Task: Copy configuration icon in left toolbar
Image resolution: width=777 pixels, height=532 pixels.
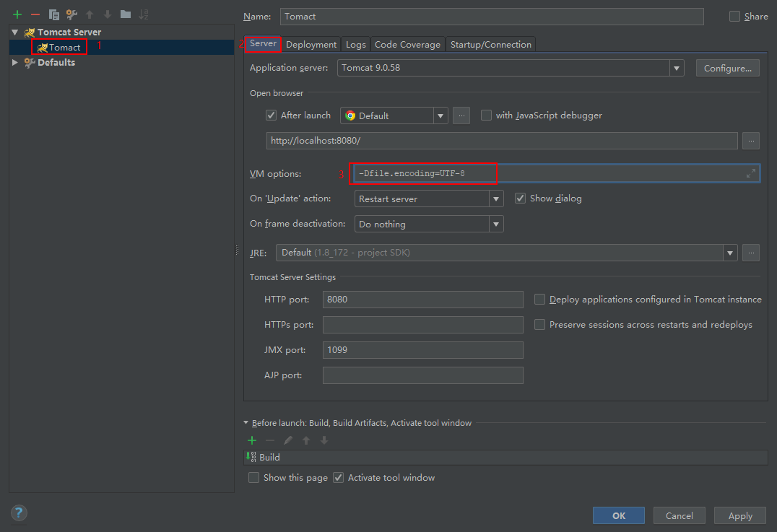Action: tap(53, 14)
